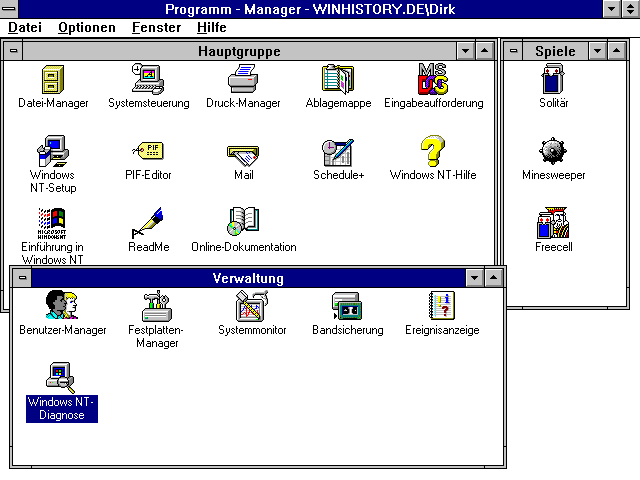Select the Schedule+ icon
640x480 pixels.
coord(338,152)
